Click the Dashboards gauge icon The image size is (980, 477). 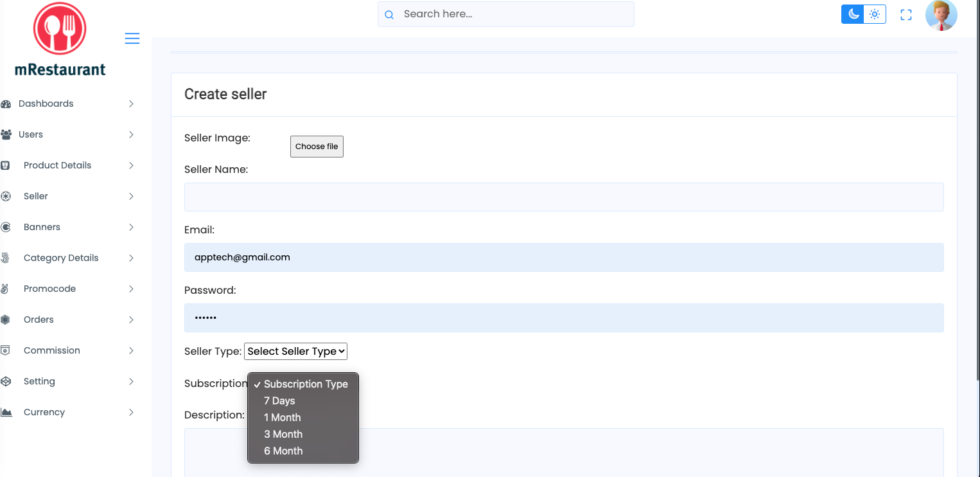6,104
